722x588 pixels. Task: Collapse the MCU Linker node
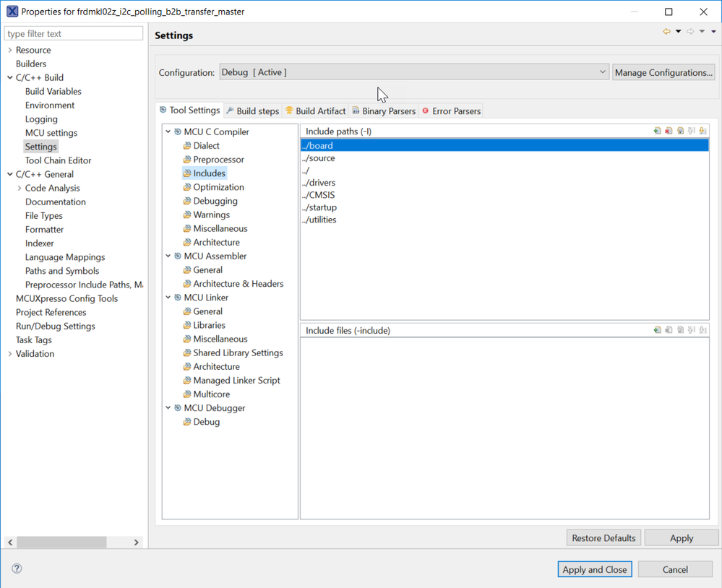[168, 297]
